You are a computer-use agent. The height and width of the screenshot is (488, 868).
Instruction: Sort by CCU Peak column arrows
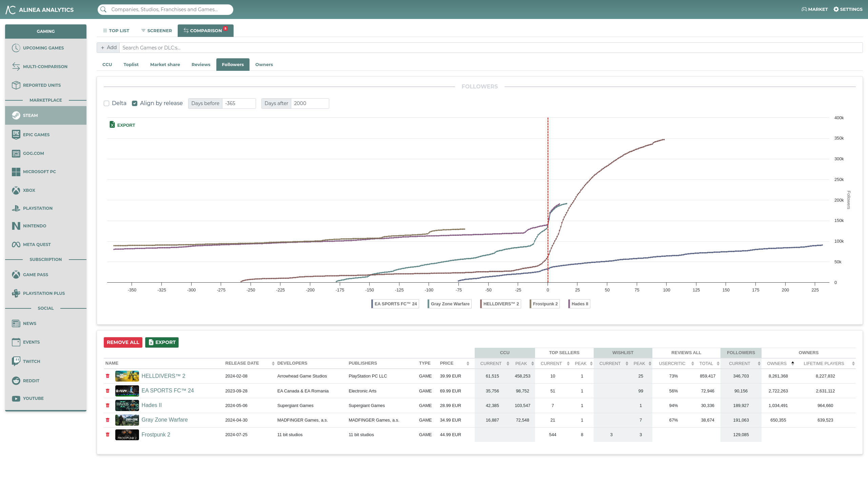tap(533, 363)
